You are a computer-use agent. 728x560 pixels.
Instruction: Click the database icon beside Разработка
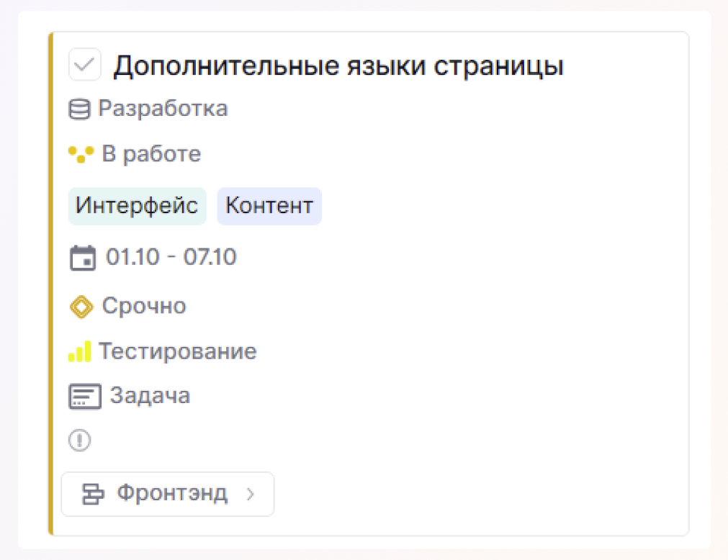pos(79,109)
